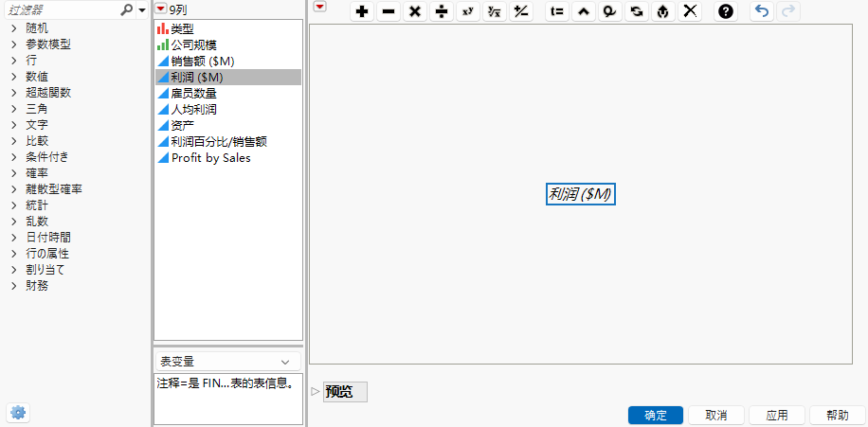
Task: Expand the 割り当て function group
Action: pyautogui.click(x=14, y=270)
